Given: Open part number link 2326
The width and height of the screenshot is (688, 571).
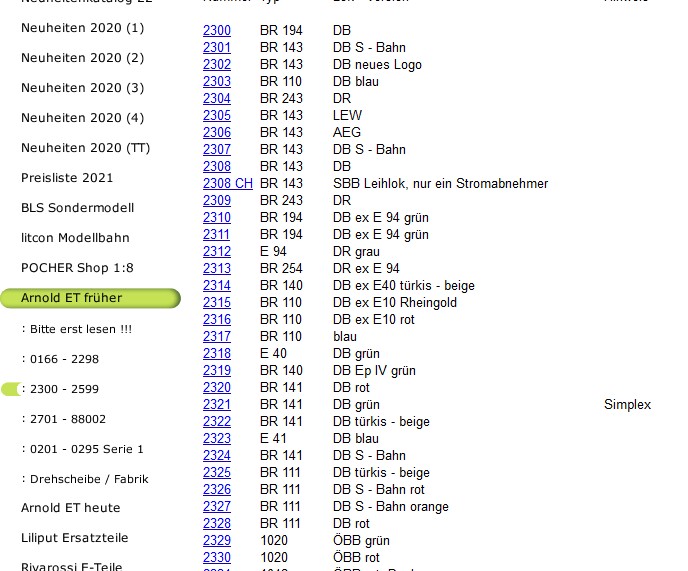Looking at the screenshot, I should (217, 490).
